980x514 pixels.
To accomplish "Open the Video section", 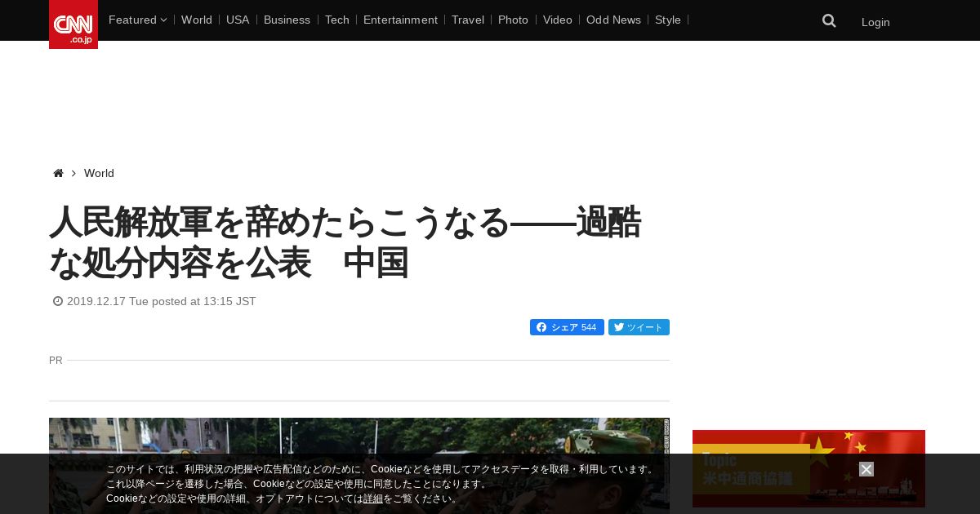I will (x=558, y=20).
